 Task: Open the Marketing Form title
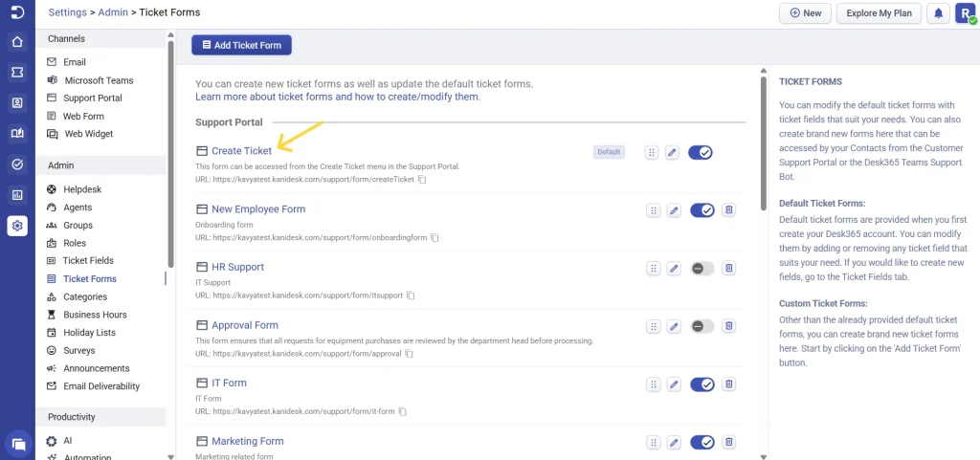248,441
